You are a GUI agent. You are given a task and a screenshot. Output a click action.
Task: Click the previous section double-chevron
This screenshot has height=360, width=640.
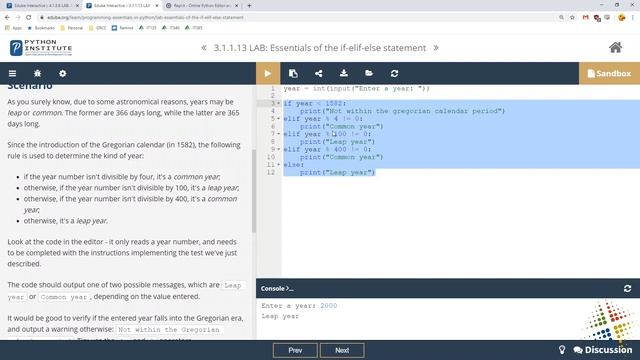pos(204,48)
